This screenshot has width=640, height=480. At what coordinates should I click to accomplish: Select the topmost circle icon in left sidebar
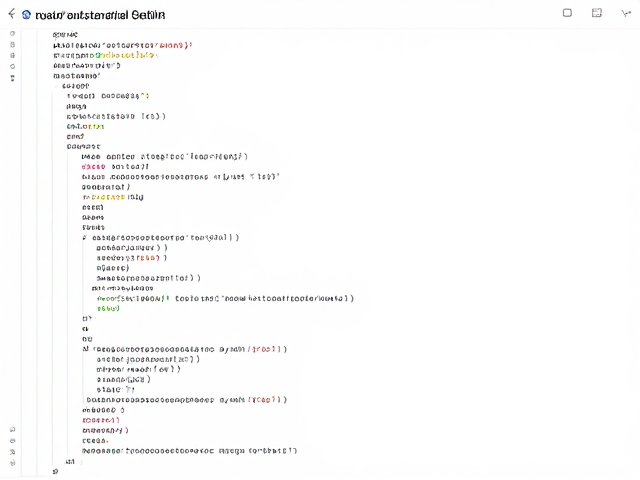click(13, 33)
